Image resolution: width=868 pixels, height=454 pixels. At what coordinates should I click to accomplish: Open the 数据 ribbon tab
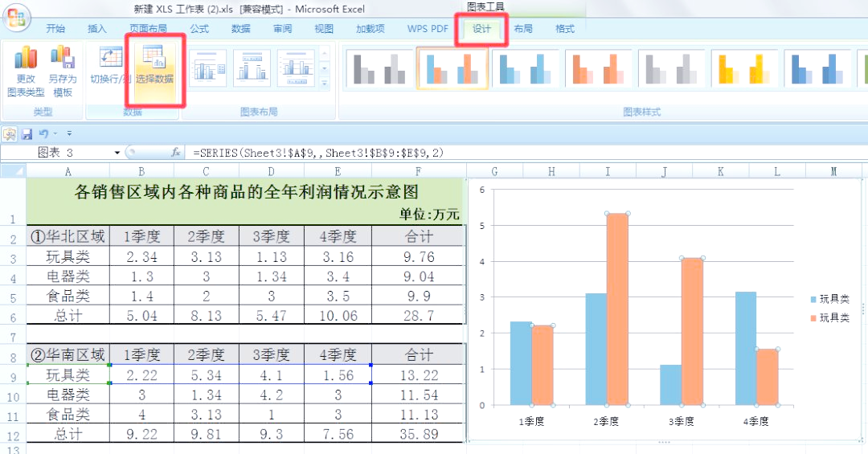pyautogui.click(x=241, y=28)
